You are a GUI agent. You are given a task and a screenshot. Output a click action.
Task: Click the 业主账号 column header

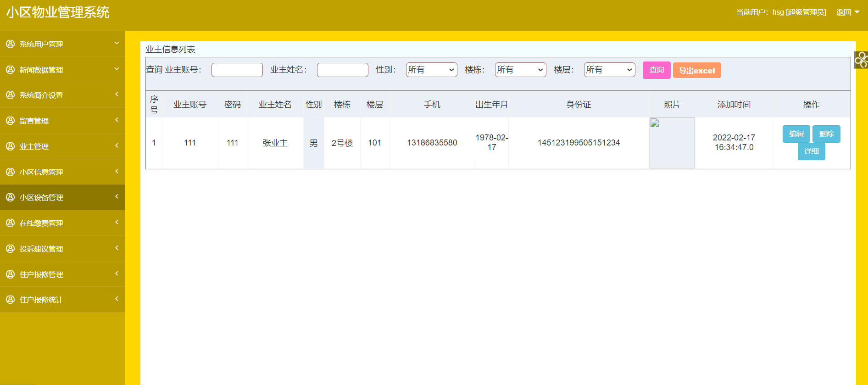190,105
